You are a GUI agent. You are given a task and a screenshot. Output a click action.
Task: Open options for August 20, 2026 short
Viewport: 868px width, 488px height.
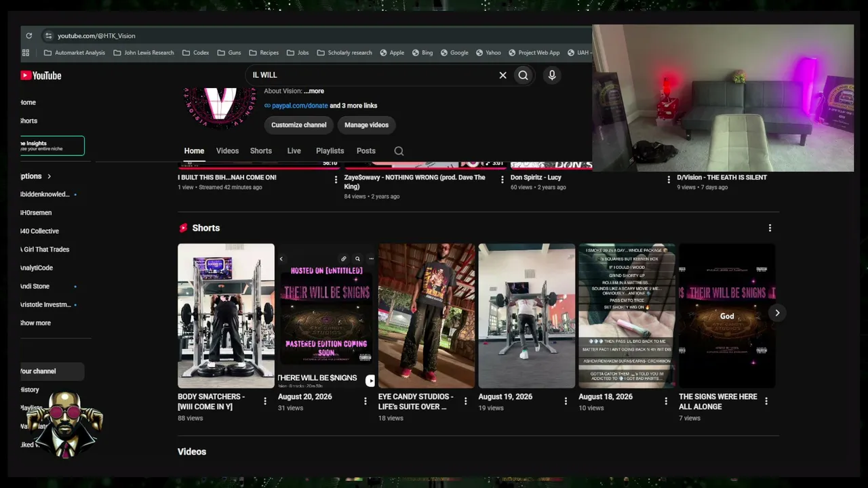click(x=366, y=401)
